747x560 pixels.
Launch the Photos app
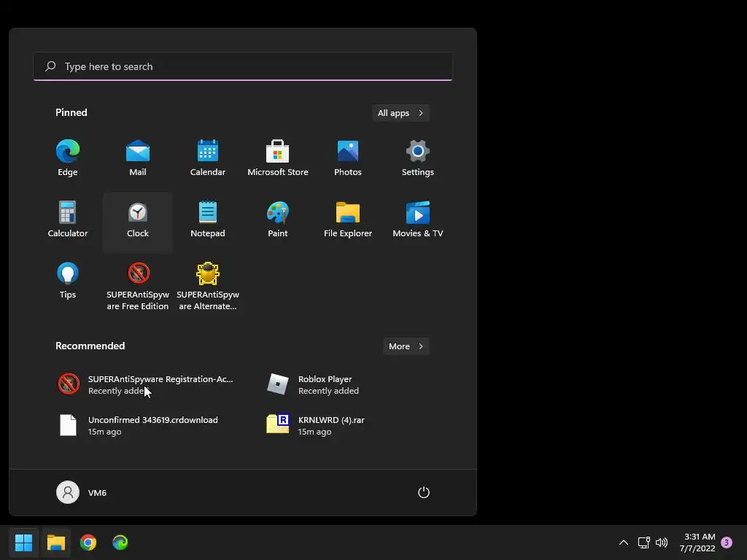click(348, 158)
